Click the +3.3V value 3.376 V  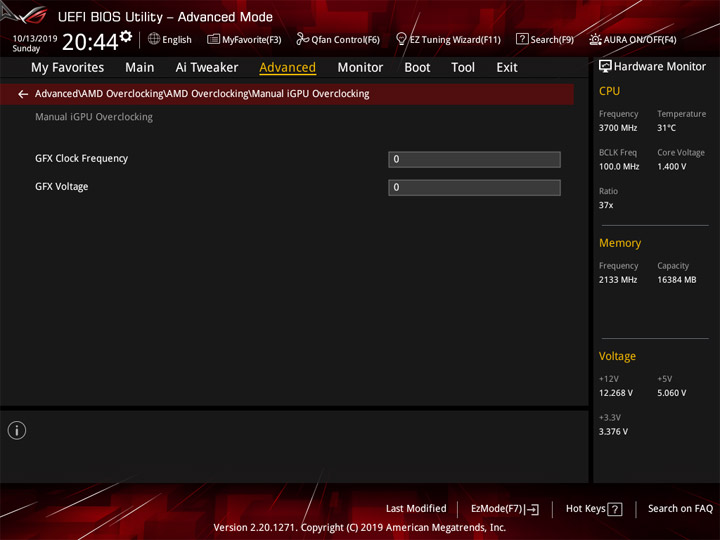pos(613,432)
